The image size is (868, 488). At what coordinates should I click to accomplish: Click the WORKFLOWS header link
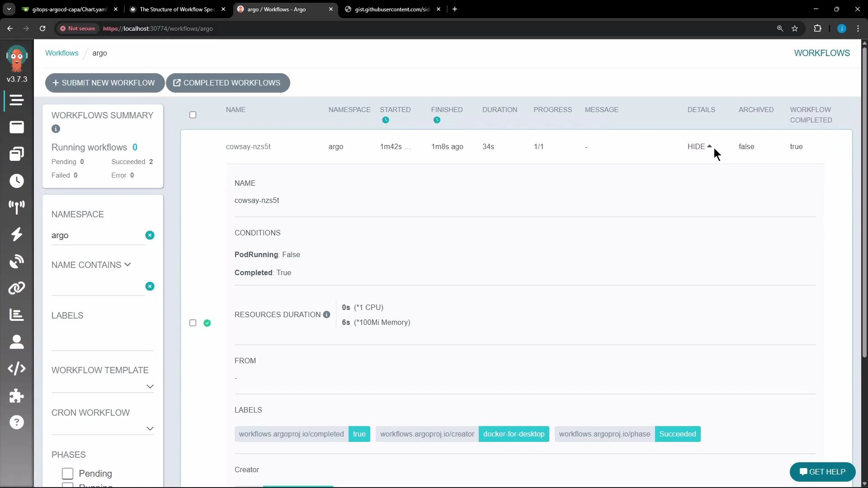[822, 53]
